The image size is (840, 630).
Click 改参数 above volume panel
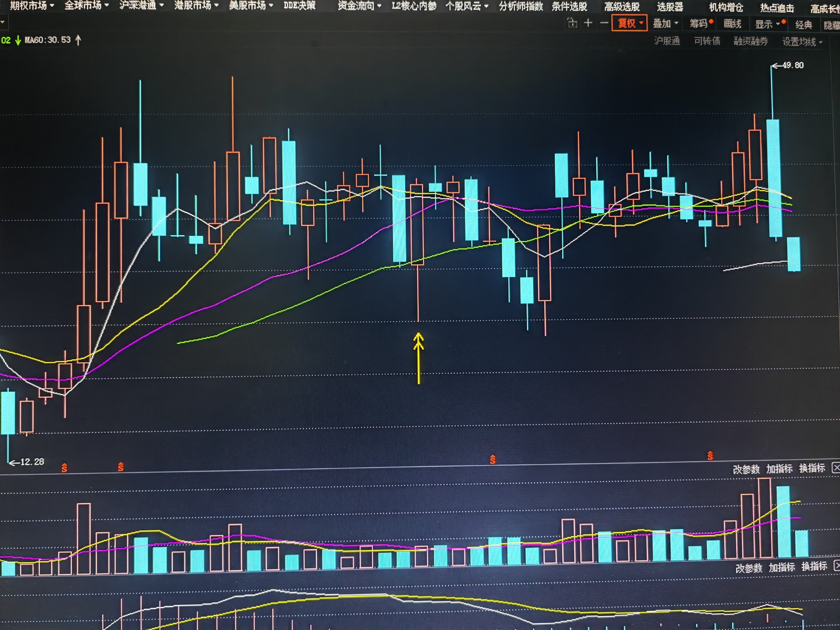point(746,469)
